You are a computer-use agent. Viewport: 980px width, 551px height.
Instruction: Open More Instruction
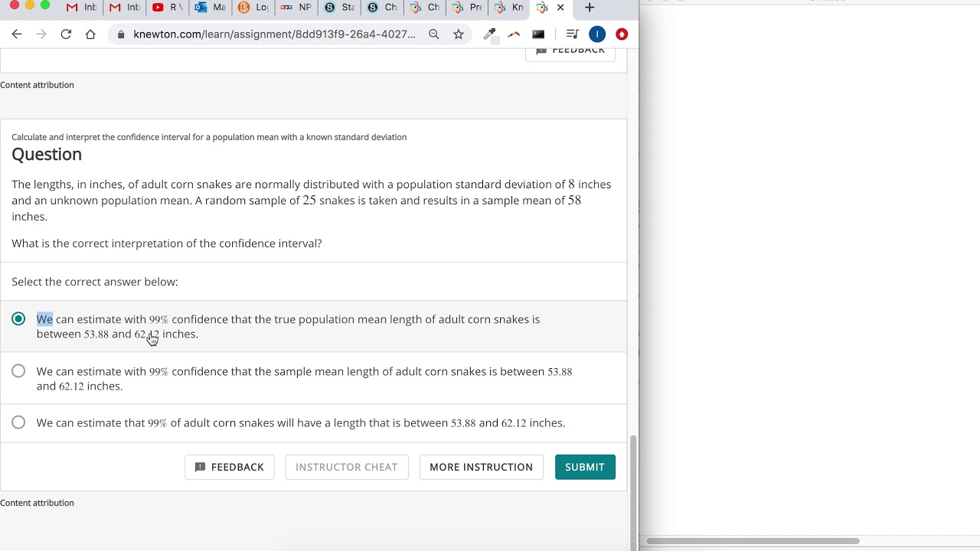[481, 467]
